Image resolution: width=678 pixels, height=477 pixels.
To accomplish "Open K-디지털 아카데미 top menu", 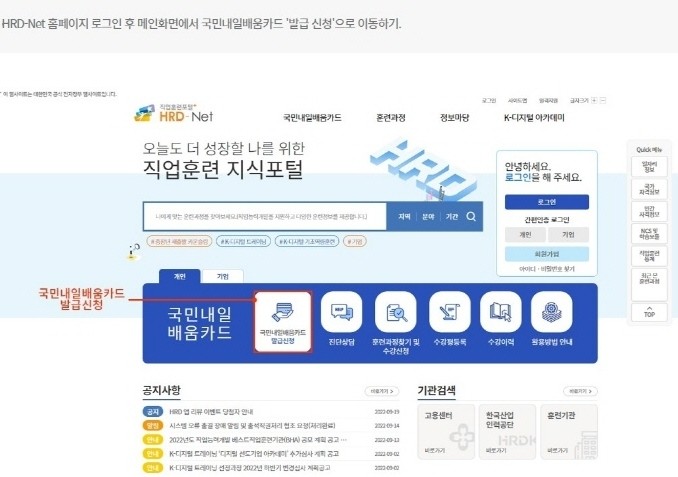I will click(x=534, y=118).
